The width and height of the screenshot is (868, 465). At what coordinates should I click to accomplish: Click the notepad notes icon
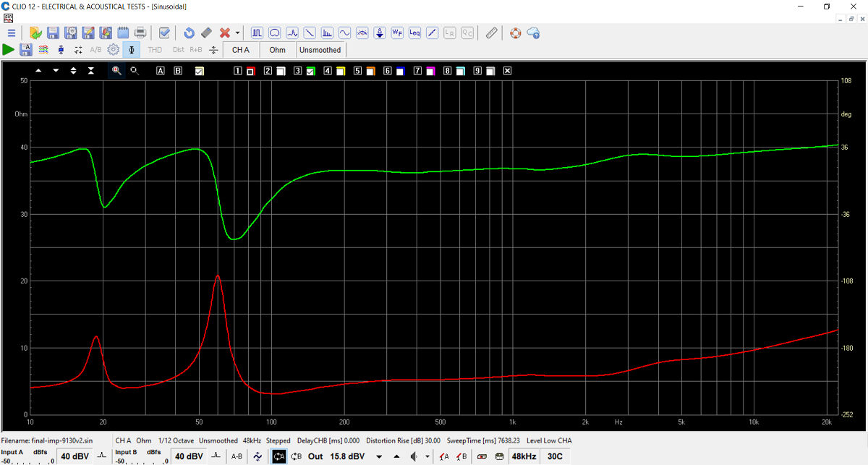point(123,33)
